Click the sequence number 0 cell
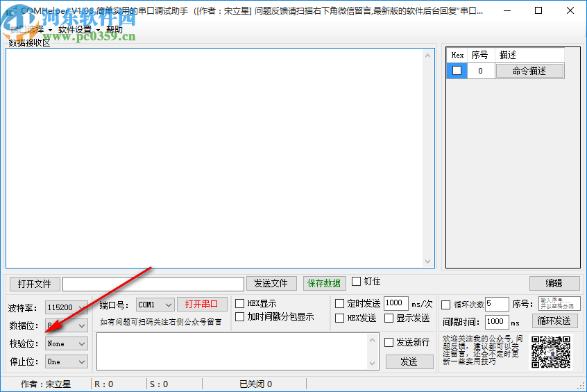The width and height of the screenshot is (587, 392). click(x=481, y=71)
